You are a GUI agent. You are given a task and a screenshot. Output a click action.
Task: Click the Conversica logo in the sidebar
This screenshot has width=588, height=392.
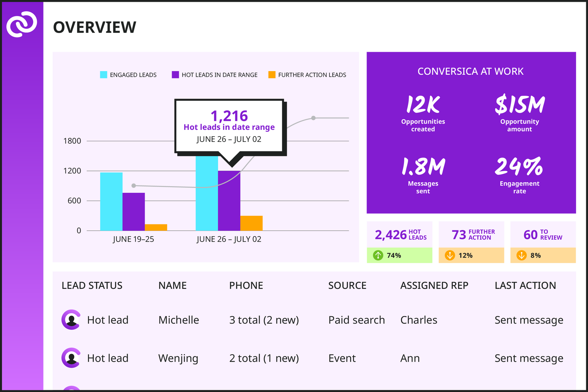point(22,24)
